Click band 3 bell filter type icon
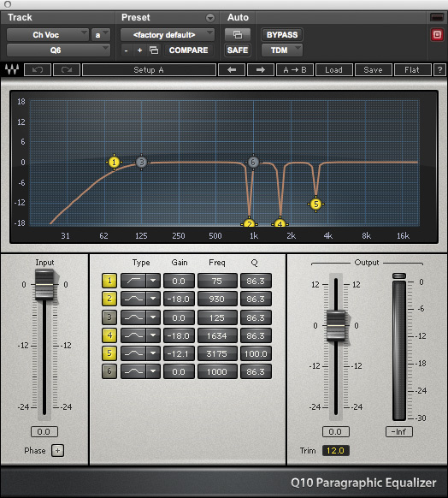The width and height of the screenshot is (448, 498). (x=133, y=317)
